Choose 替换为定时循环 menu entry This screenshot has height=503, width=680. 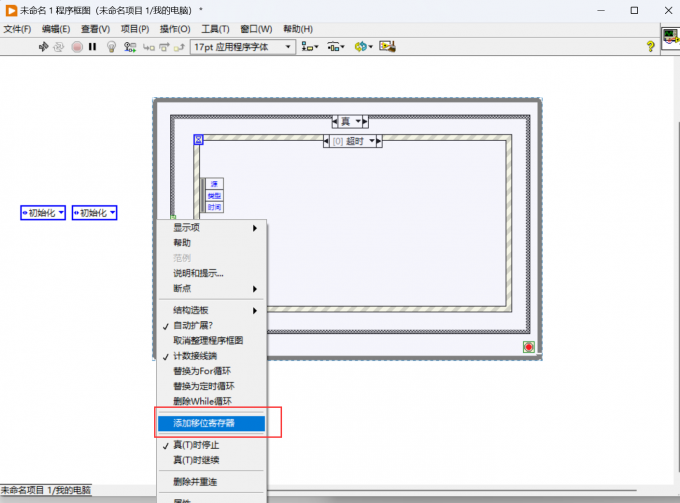[x=212, y=386]
